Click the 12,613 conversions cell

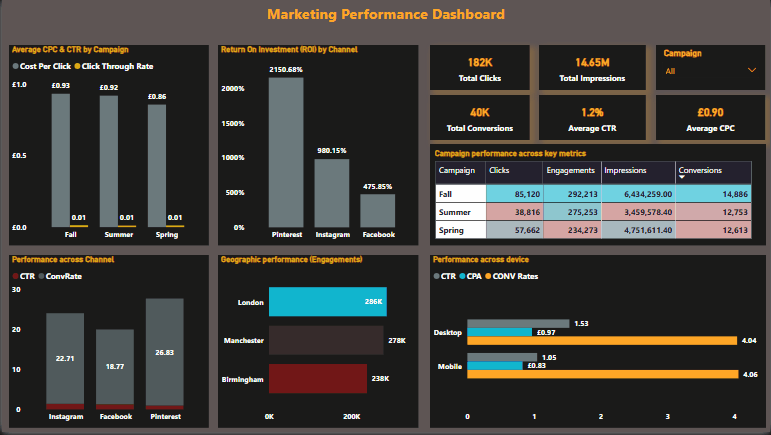coord(713,230)
